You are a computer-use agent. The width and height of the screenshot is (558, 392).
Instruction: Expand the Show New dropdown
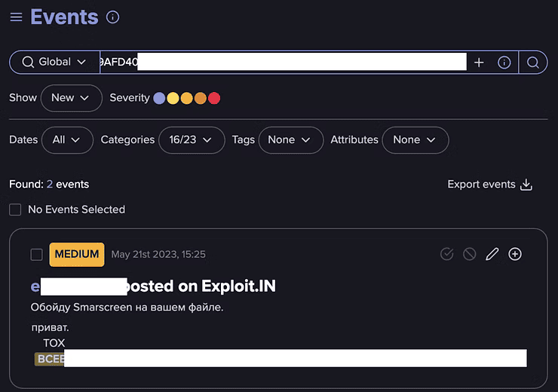71,98
